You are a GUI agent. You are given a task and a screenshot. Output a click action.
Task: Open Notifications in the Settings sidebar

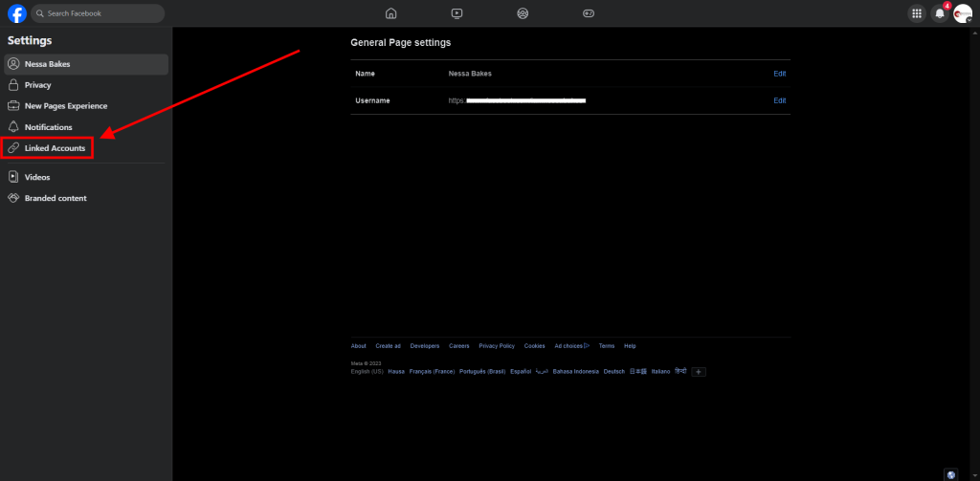tap(86, 127)
